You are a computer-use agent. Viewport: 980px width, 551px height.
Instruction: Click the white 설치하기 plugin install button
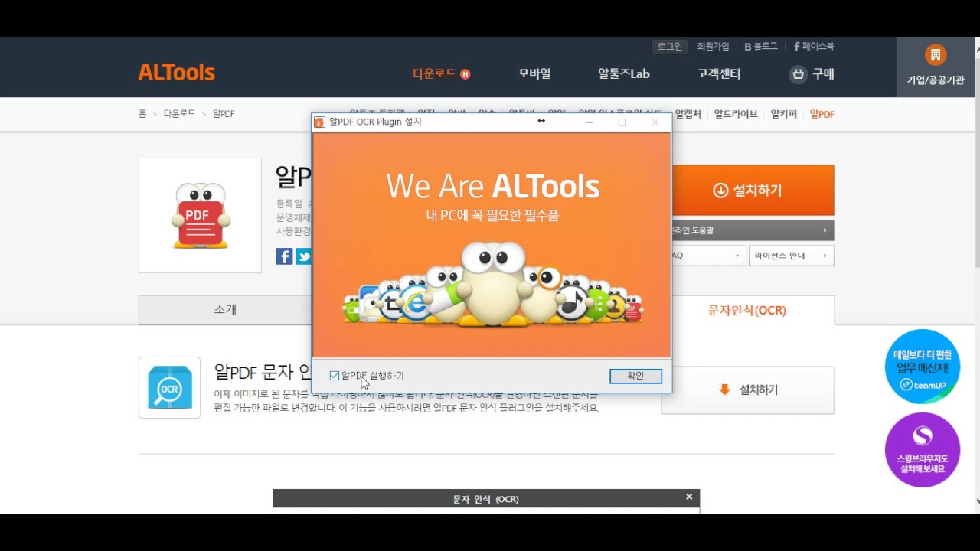[x=747, y=390]
